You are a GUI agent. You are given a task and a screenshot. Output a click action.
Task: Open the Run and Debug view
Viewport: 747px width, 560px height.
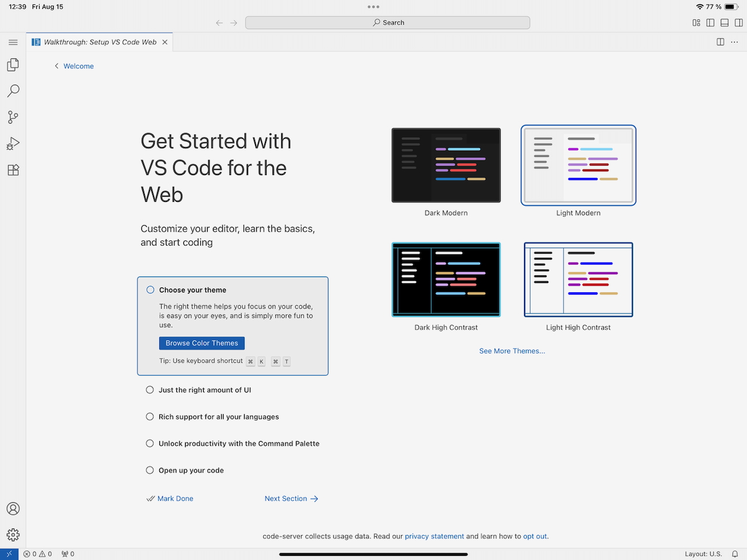click(x=13, y=143)
